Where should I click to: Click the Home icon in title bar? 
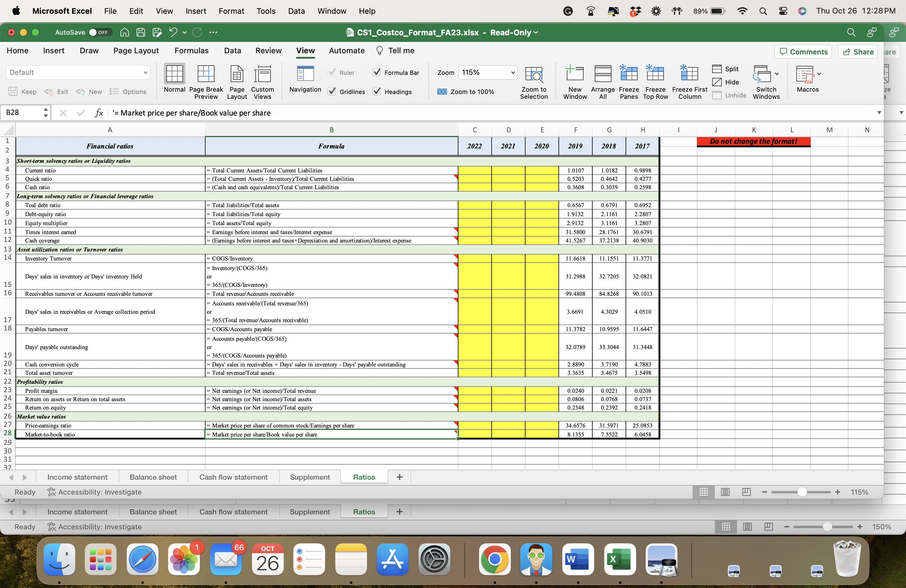coord(124,32)
